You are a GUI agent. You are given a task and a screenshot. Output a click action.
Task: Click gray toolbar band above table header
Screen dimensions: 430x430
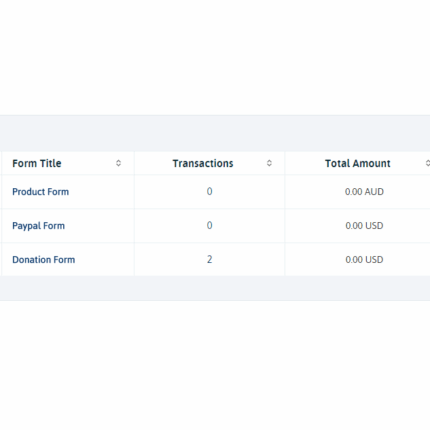point(215,134)
